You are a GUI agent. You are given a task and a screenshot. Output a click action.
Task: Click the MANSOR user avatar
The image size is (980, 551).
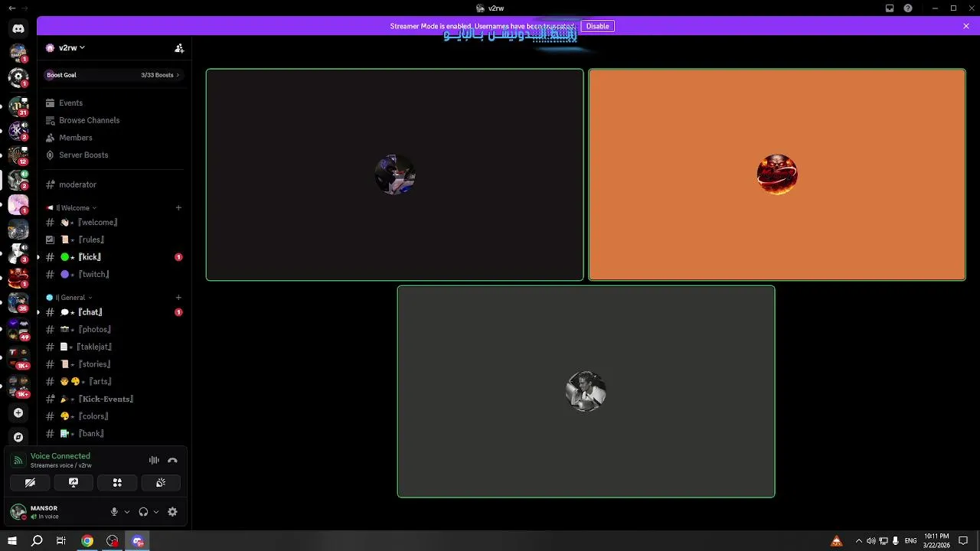(x=18, y=512)
